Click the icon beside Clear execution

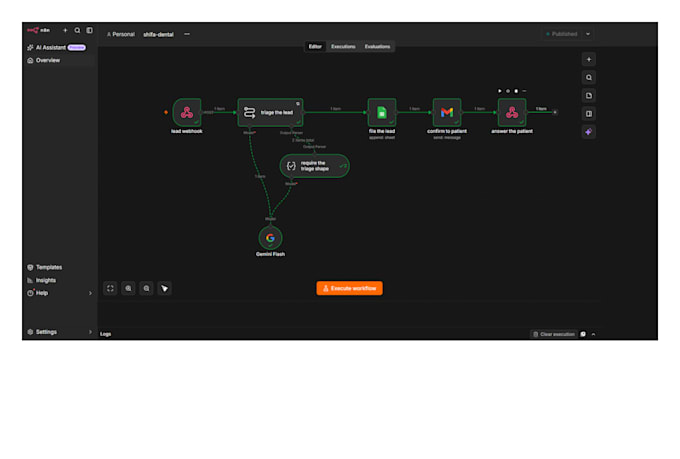point(583,334)
